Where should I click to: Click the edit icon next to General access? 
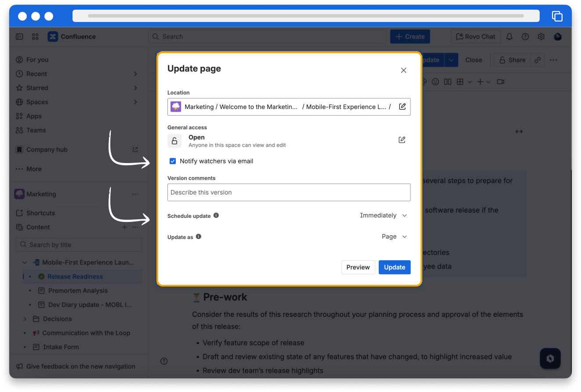[402, 140]
